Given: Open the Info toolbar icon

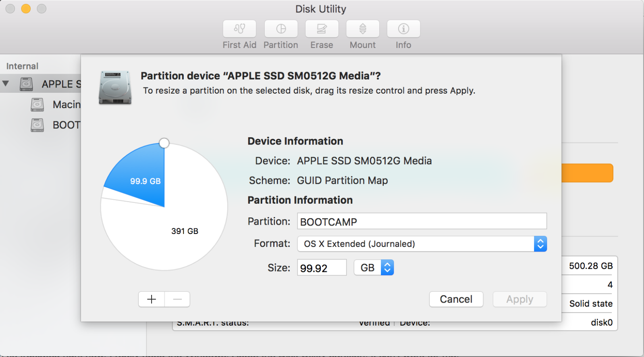Looking at the screenshot, I should pos(403,29).
